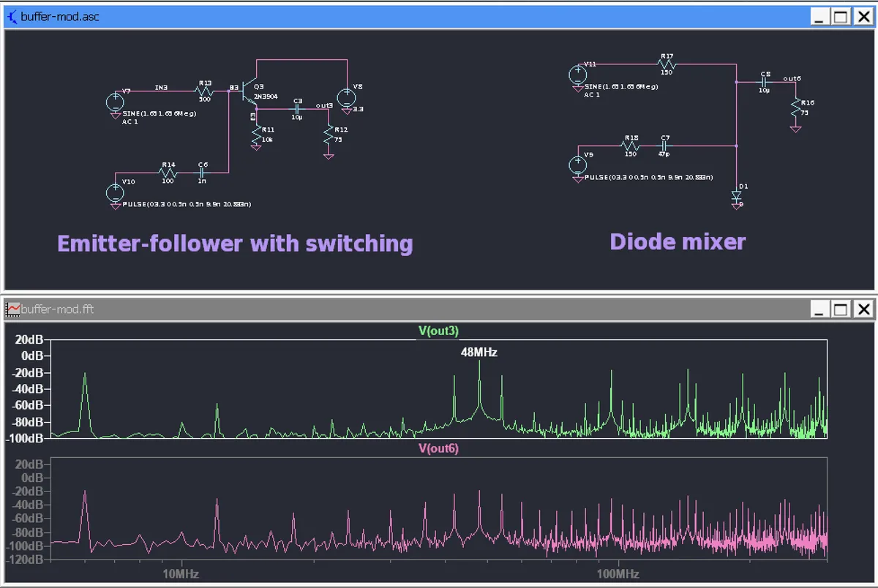878x588 pixels.
Task: Select resistor R14 in the schematic
Action: 168,173
